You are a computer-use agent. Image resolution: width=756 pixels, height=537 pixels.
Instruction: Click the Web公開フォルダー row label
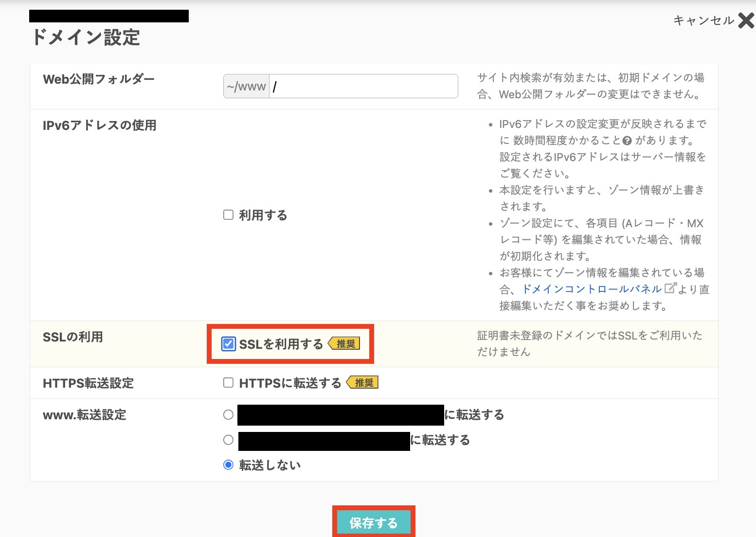(x=99, y=79)
